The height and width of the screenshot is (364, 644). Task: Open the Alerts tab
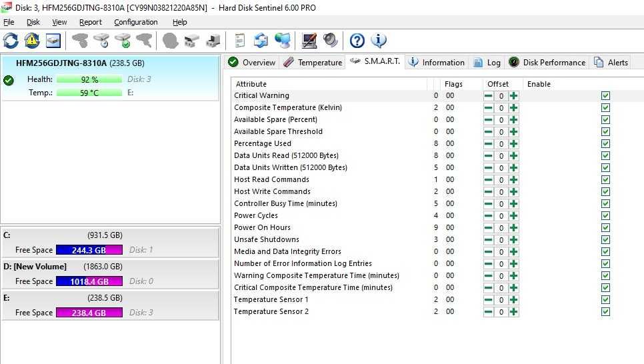pyautogui.click(x=611, y=63)
